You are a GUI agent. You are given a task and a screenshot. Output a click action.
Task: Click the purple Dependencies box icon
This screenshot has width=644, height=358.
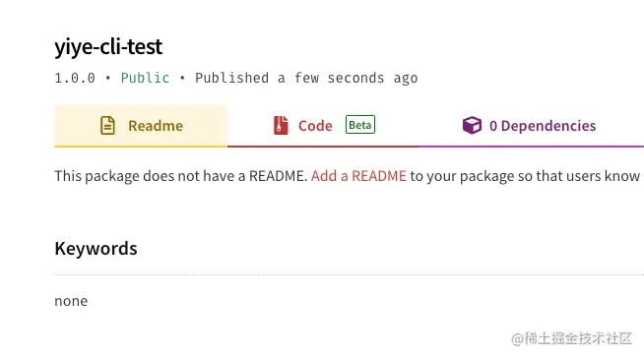[x=472, y=125]
